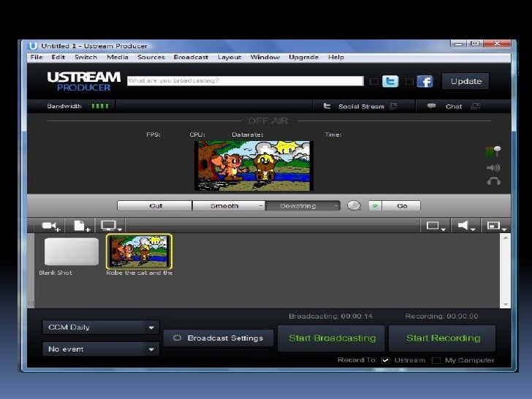The height and width of the screenshot is (399, 532).
Task: Enable the Twitter share checkbox
Action: coord(374,81)
